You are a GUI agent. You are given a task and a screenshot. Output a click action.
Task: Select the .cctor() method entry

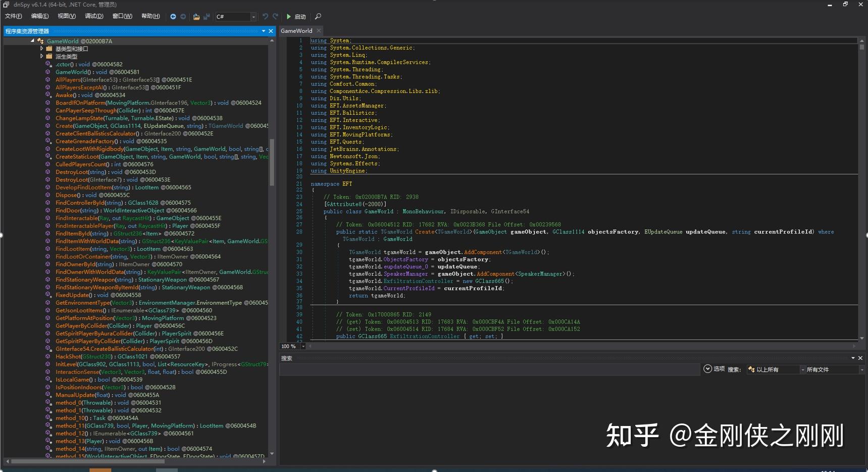89,64
